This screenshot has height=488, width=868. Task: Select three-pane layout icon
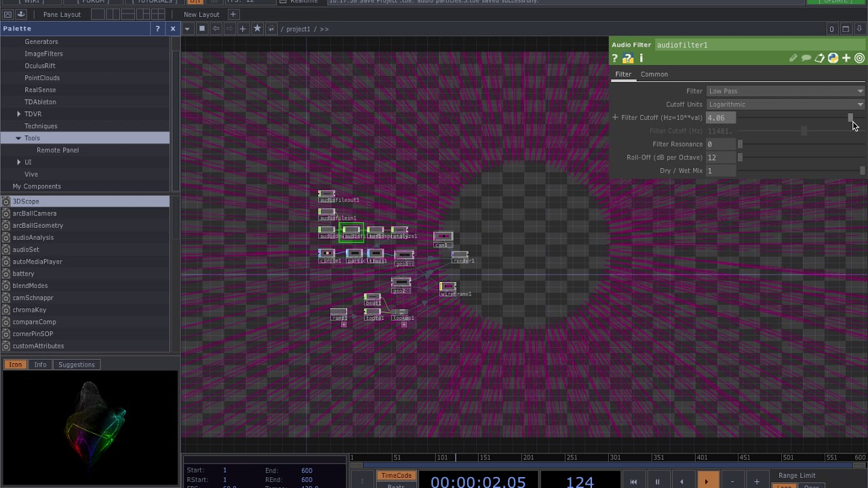point(144,14)
